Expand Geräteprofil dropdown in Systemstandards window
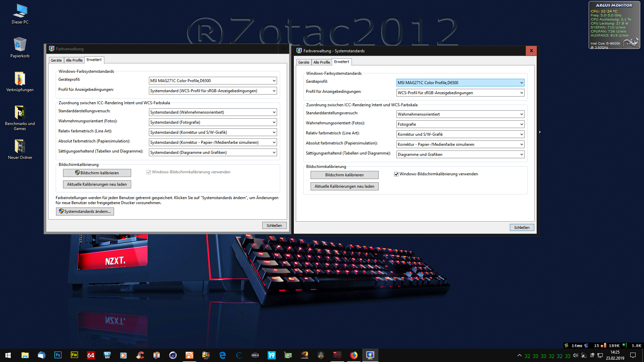This screenshot has height=362, width=644. pyautogui.click(x=522, y=83)
